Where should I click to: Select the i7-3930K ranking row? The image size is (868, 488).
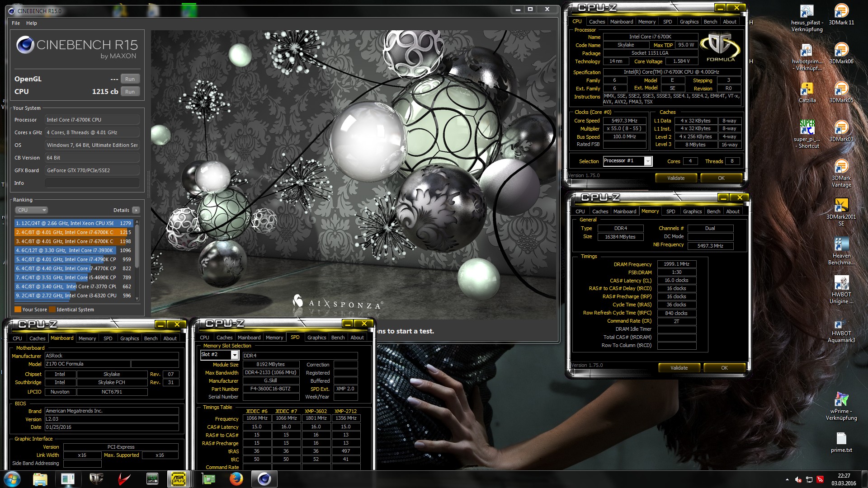[73, 250]
